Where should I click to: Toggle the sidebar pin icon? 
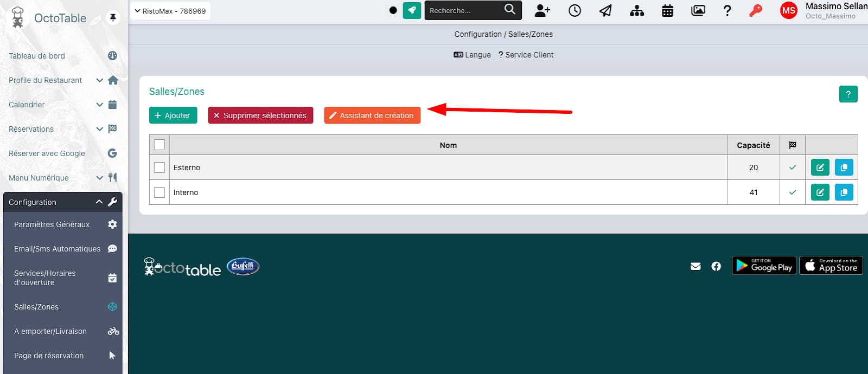113,18
